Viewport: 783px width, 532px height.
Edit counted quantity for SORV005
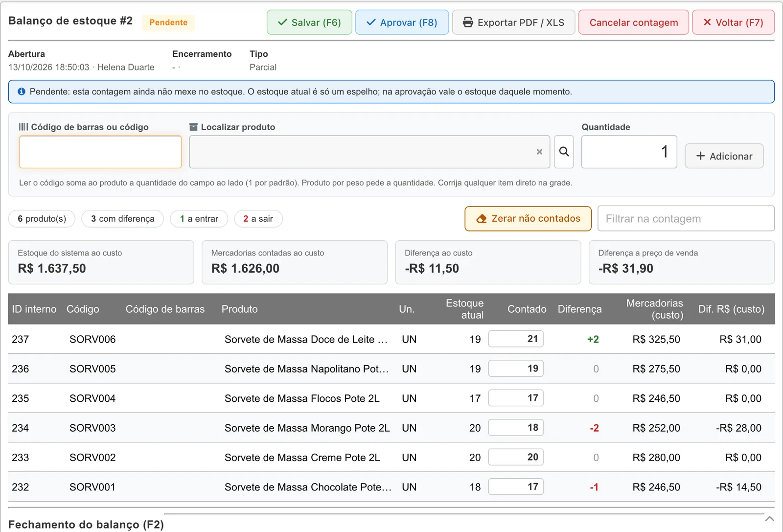pyautogui.click(x=516, y=369)
